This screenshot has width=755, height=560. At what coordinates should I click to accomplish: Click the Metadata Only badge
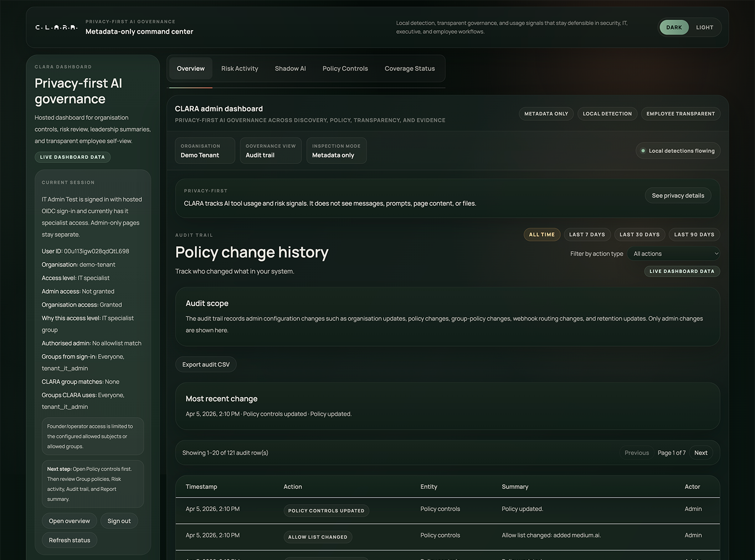[x=546, y=114]
